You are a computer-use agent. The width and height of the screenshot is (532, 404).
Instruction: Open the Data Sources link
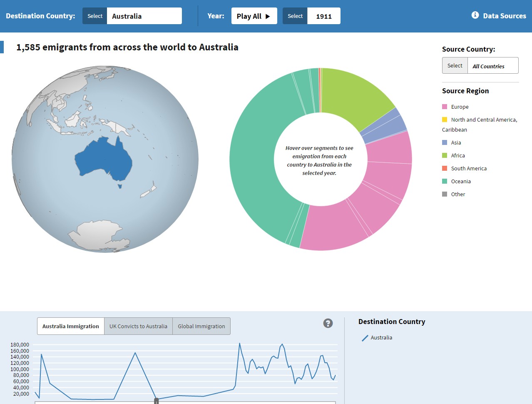click(504, 16)
